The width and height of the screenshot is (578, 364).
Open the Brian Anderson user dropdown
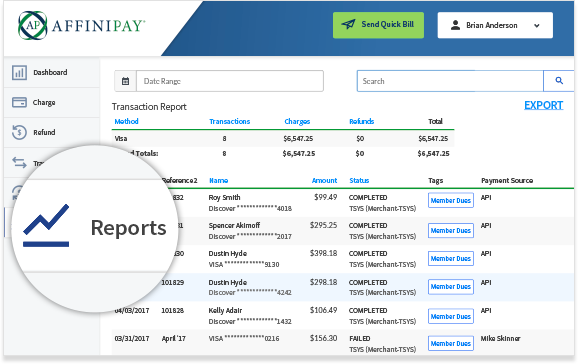point(495,25)
